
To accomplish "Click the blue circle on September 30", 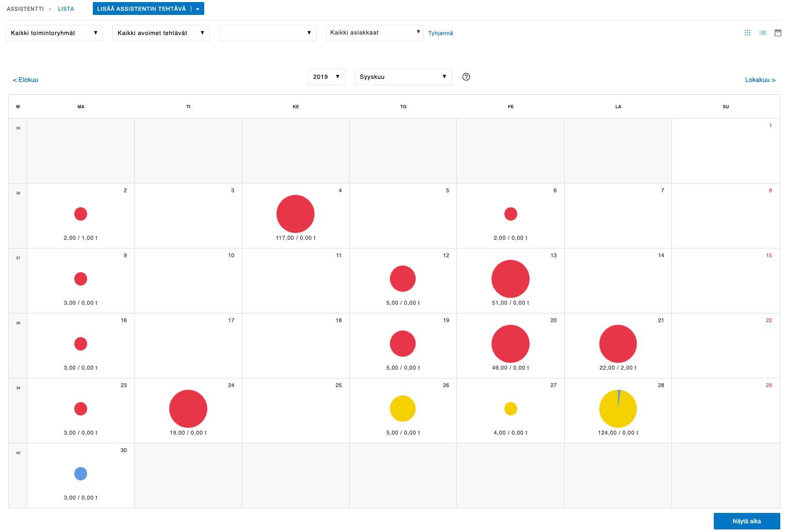I will 80,474.
